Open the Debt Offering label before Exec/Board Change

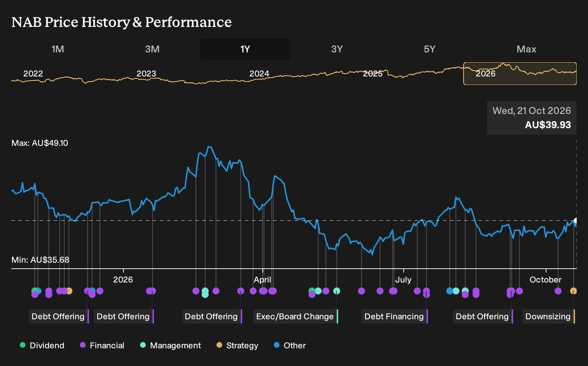[212, 316]
